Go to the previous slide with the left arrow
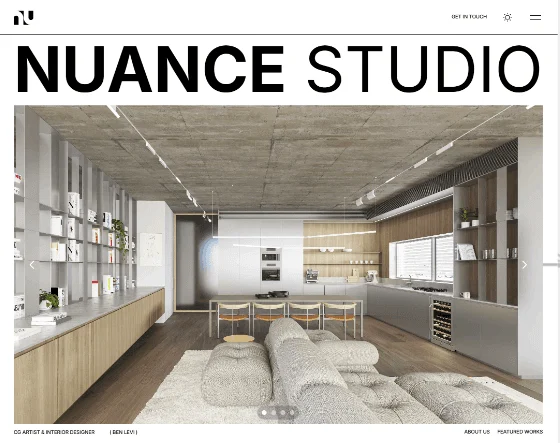This screenshot has width=560, height=443. (32, 265)
